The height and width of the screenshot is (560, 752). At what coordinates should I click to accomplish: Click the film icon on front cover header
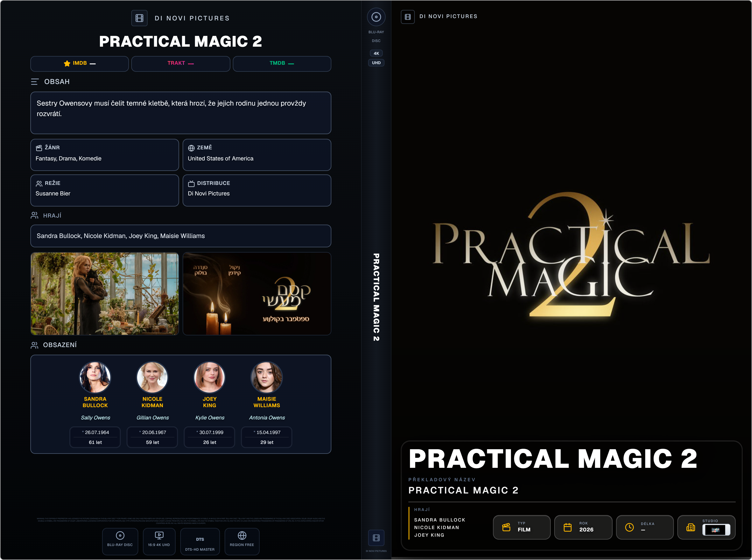[x=408, y=17]
